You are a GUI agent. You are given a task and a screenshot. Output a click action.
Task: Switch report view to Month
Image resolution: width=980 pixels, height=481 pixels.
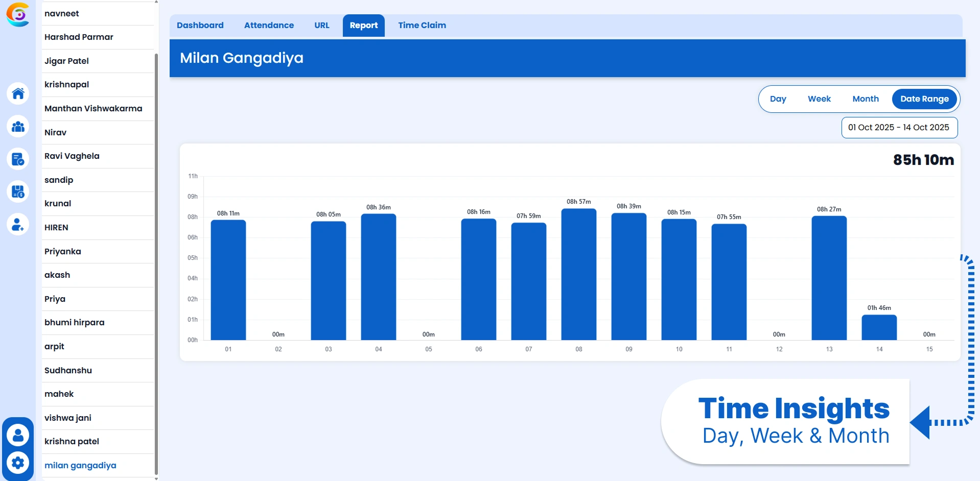pos(865,99)
